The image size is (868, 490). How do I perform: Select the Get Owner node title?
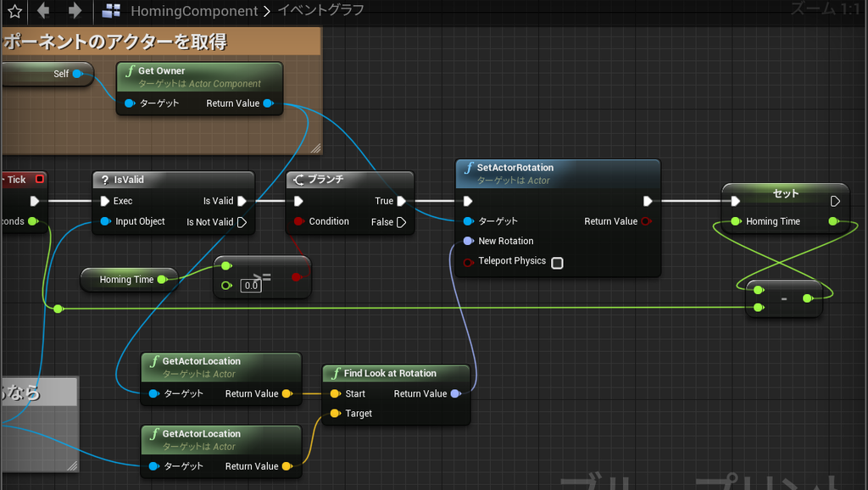tap(161, 71)
